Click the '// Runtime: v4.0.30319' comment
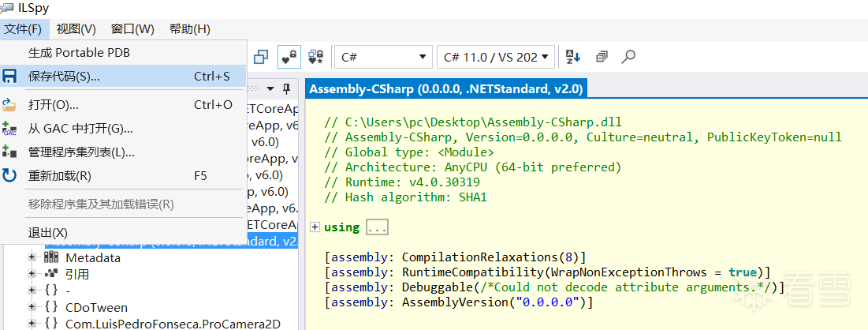The height and width of the screenshot is (330, 868). coord(402,182)
